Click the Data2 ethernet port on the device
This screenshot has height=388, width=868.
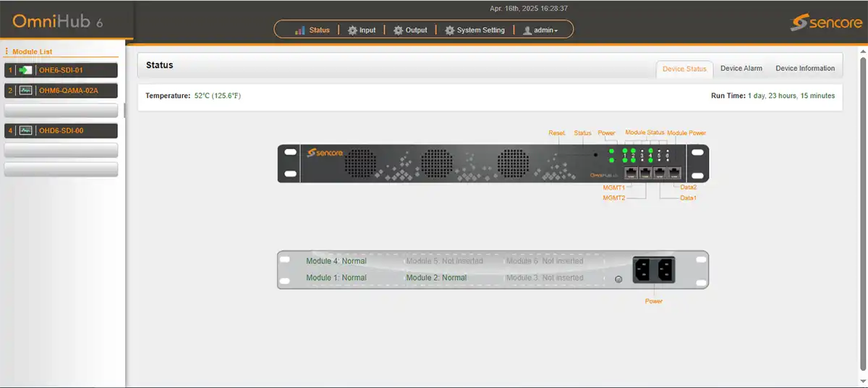click(675, 173)
